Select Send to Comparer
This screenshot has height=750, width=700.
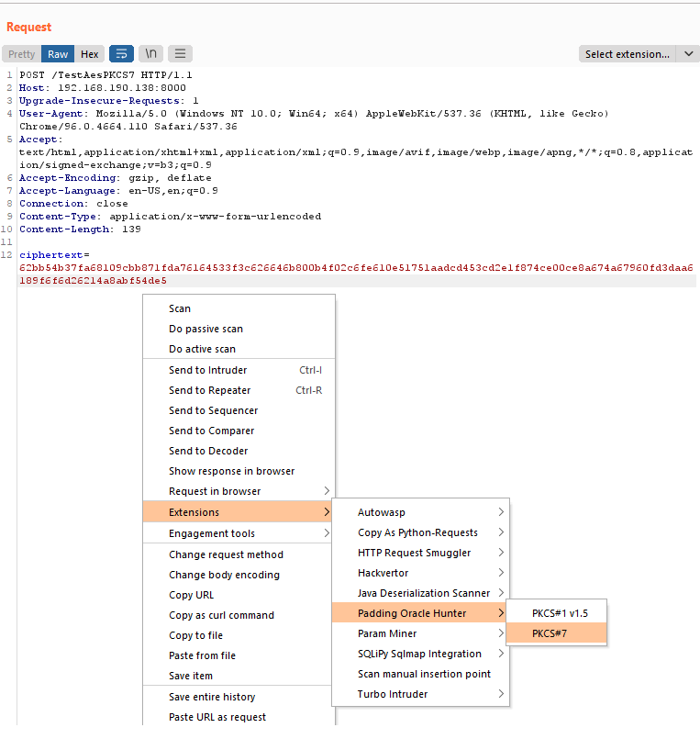(239, 430)
